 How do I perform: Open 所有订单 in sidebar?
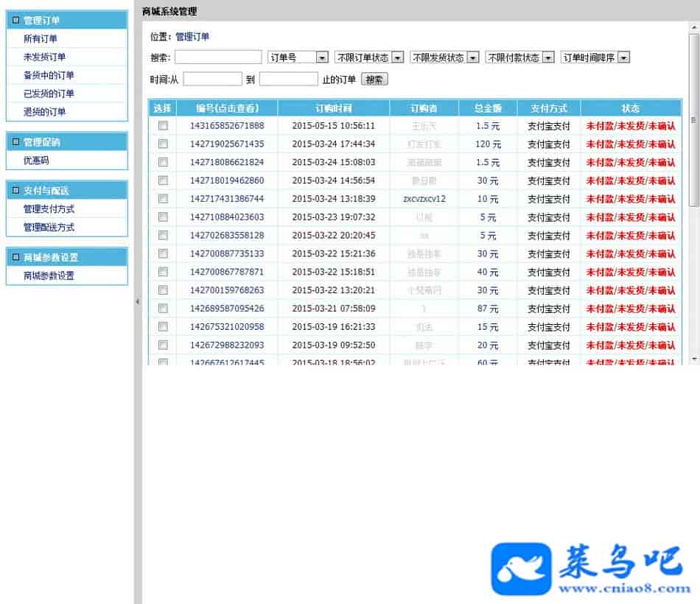pyautogui.click(x=41, y=39)
